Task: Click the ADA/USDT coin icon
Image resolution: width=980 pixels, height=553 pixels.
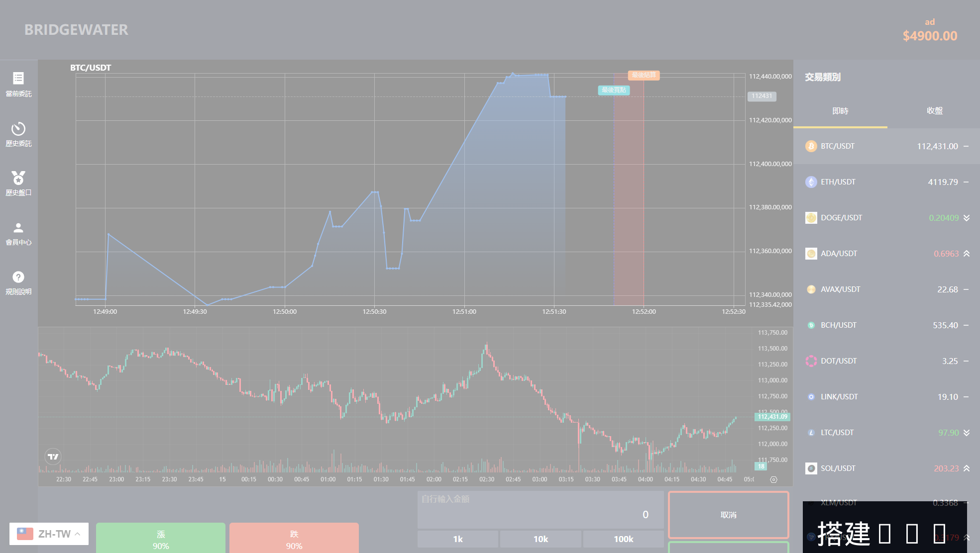Action: click(x=811, y=254)
